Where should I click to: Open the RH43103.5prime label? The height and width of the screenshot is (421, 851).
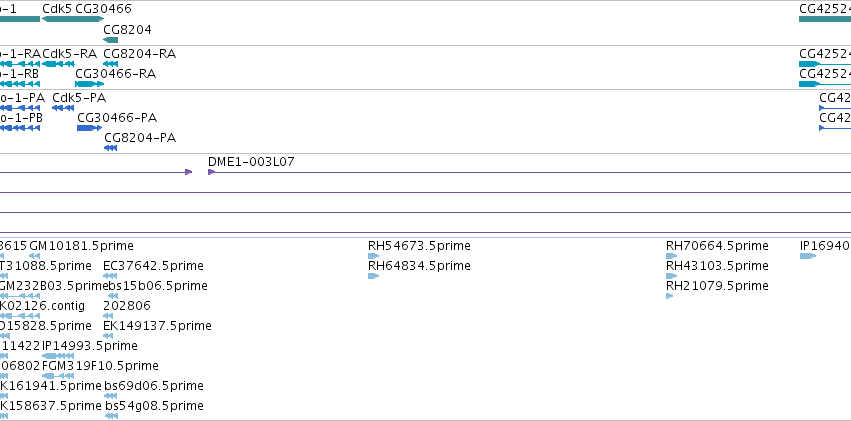point(717,266)
